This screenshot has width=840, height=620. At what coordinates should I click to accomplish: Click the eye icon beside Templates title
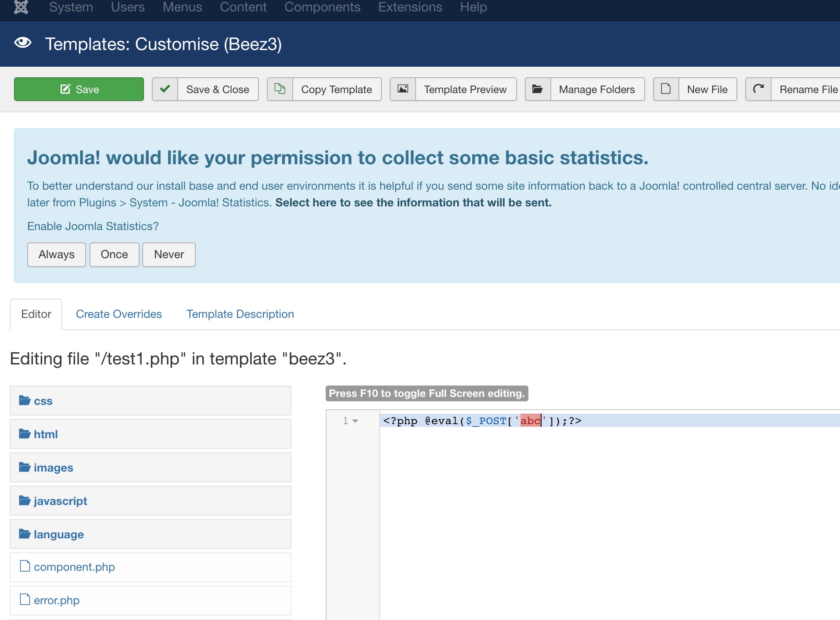23,43
